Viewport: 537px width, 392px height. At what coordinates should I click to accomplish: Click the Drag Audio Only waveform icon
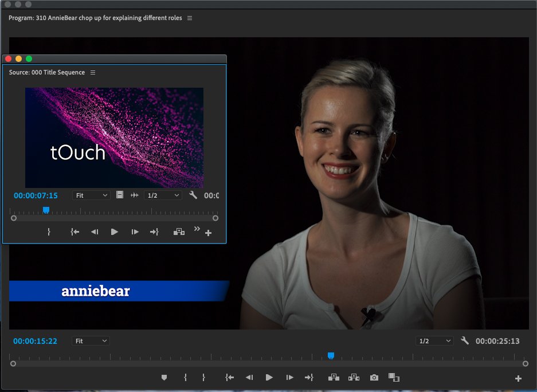(x=135, y=195)
